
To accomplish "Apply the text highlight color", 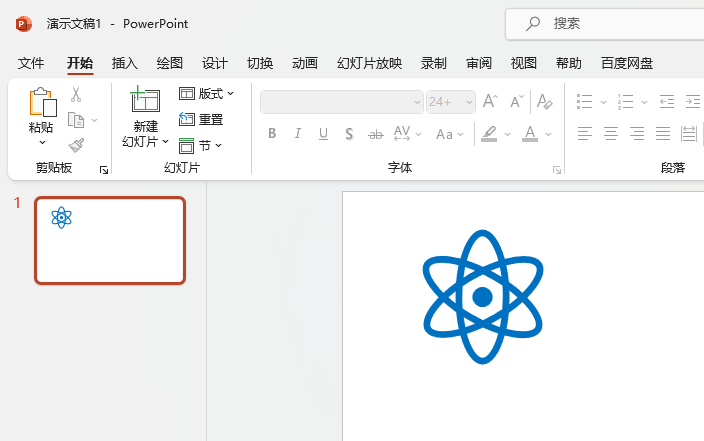I will tap(489, 134).
